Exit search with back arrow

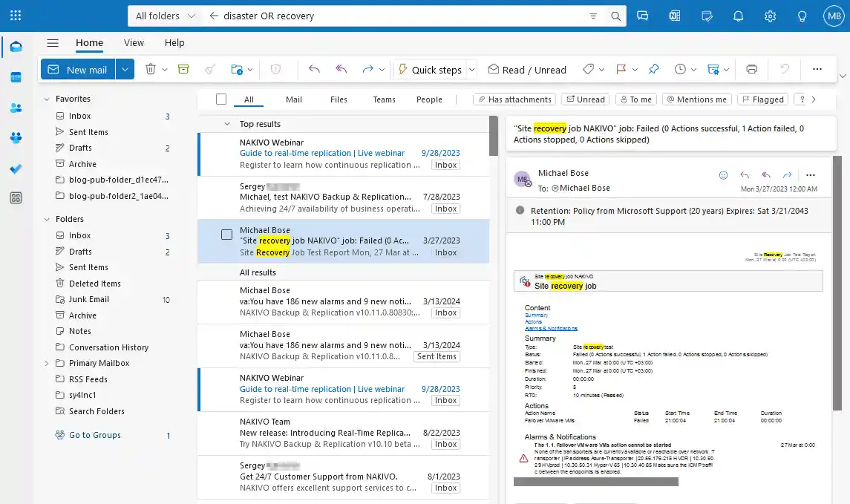pos(214,16)
